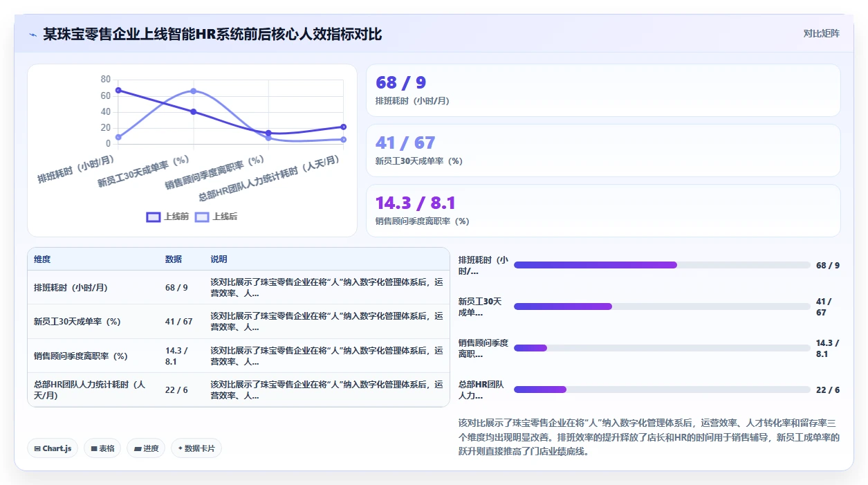Select the 41 / 67 新员工成单率 card
The image size is (868, 485).
(x=603, y=150)
